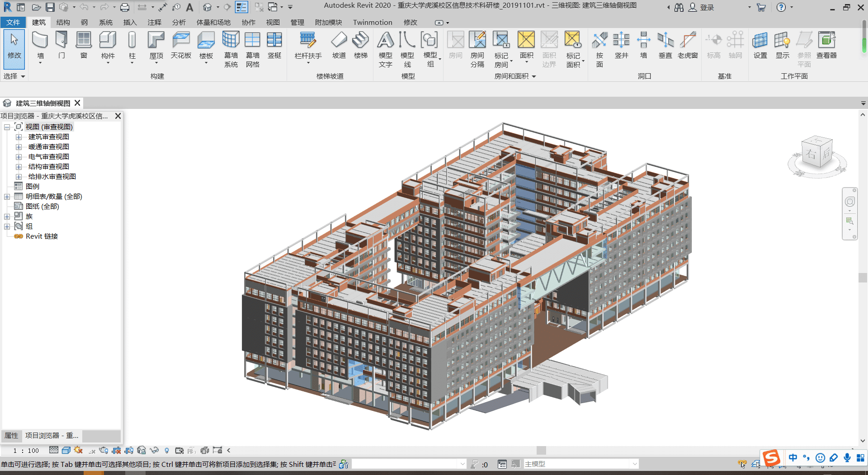Toggle sun path in view control bar

(78, 450)
